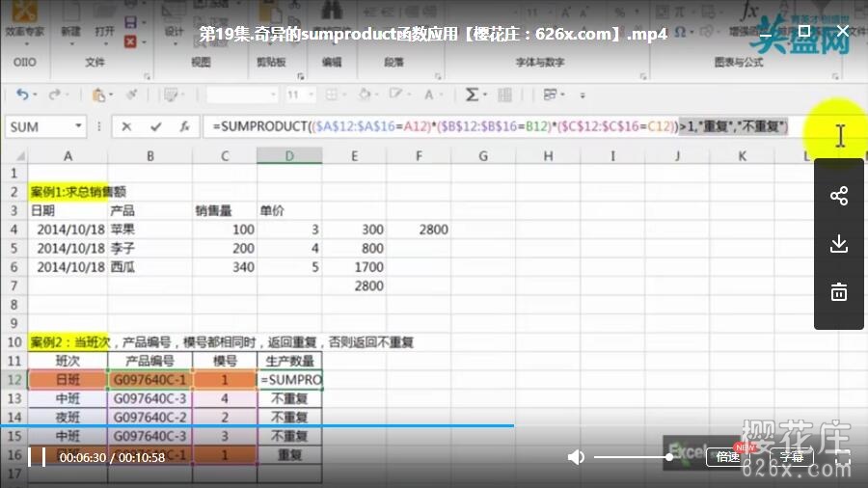Image resolution: width=868 pixels, height=488 pixels.
Task: Click the trash delete icon in side panel
Action: click(x=839, y=291)
